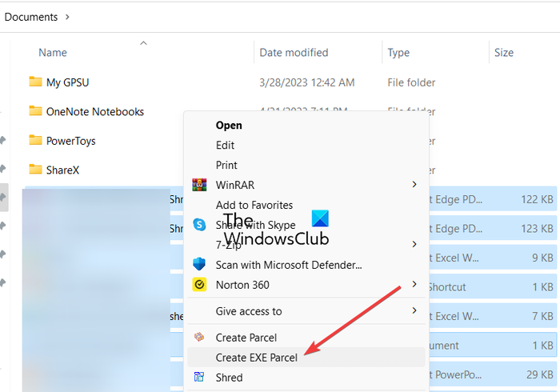Image resolution: width=560 pixels, height=392 pixels.
Task: Click the 123 KB size cell
Action: tap(537, 229)
